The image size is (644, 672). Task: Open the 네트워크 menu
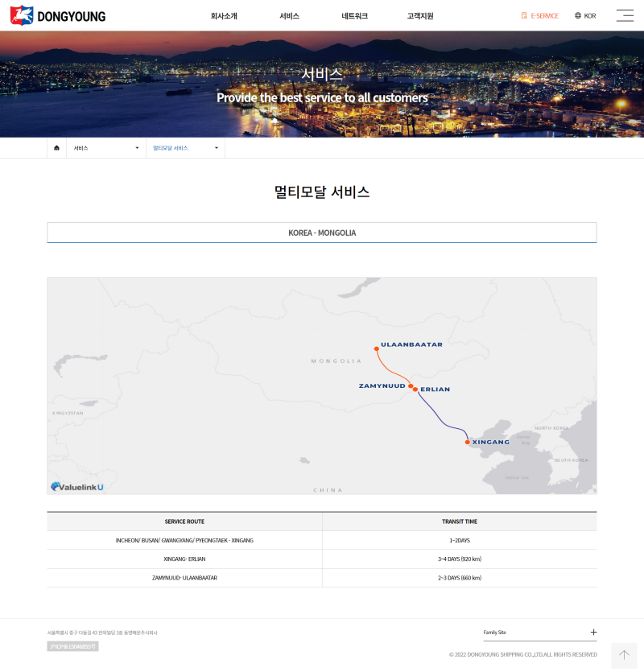354,16
